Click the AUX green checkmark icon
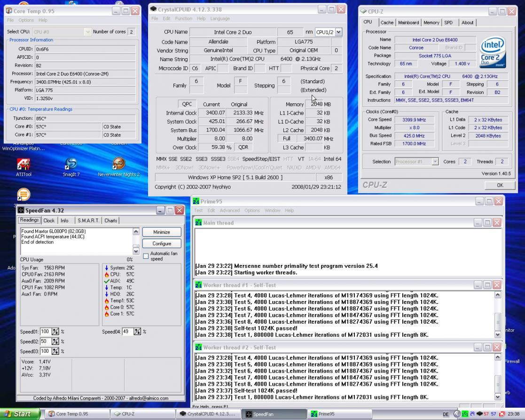This screenshot has width=525, height=420. [107, 281]
